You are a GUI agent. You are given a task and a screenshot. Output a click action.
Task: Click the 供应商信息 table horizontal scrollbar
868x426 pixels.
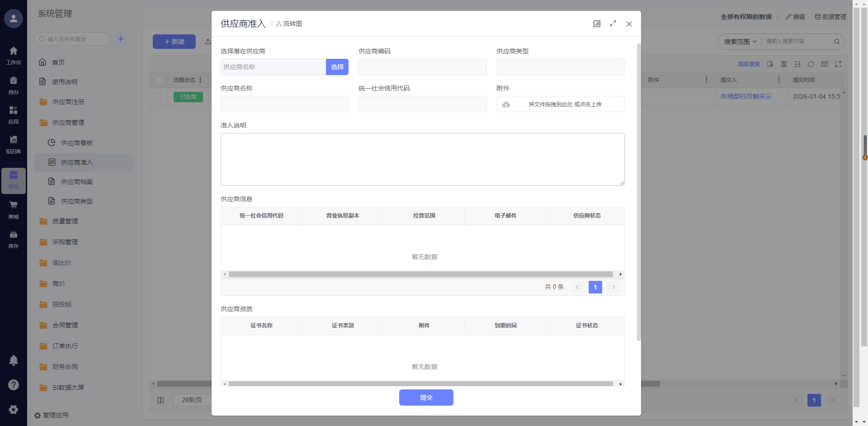[420, 275]
